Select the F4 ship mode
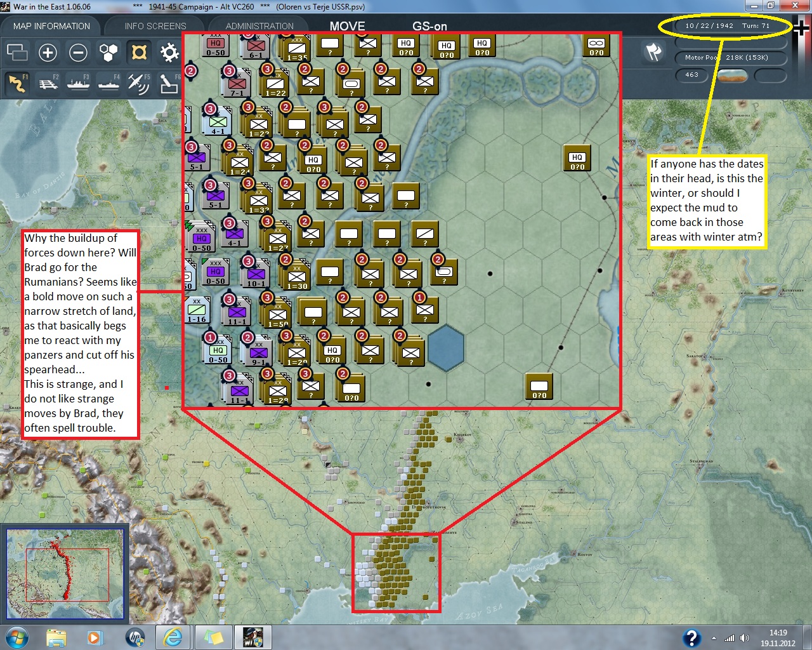The width and height of the screenshot is (812, 650). coord(108,83)
